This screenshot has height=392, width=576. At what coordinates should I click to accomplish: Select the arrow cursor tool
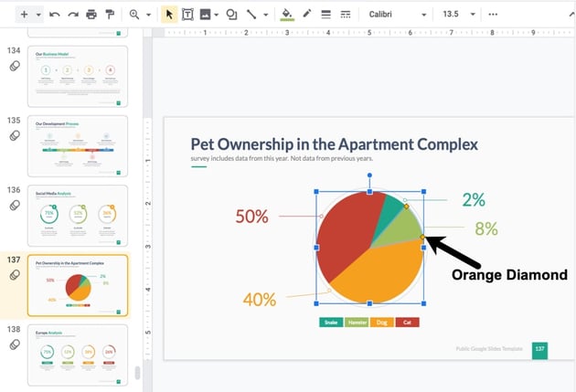pos(169,15)
